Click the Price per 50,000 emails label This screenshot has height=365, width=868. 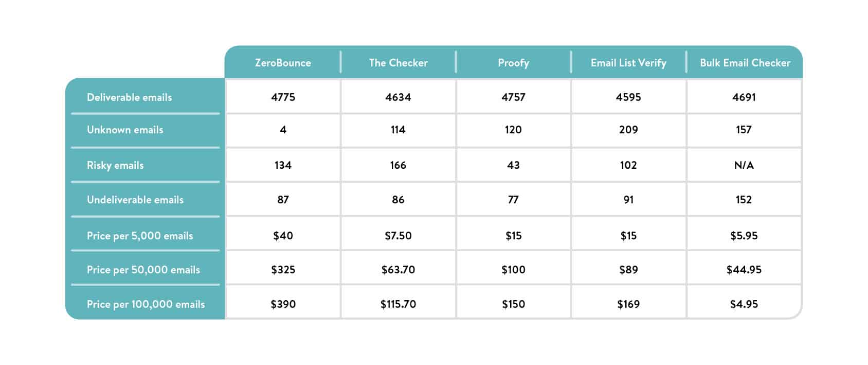(x=143, y=270)
